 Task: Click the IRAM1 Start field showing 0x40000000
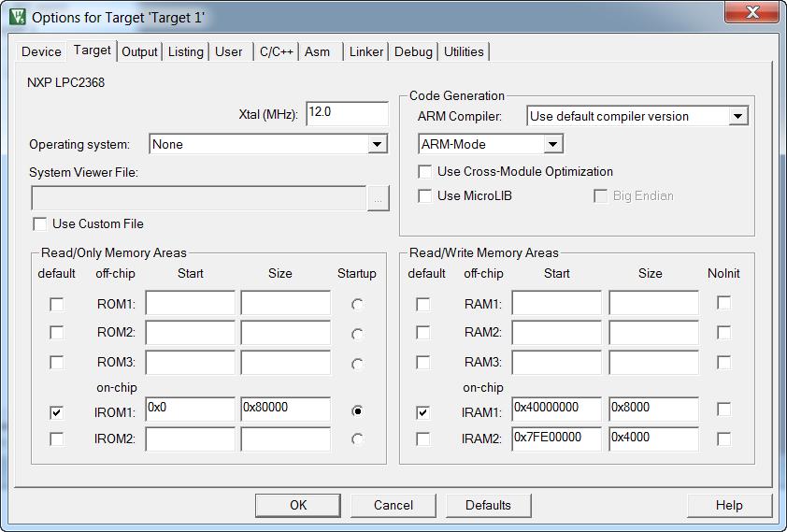tap(557, 409)
